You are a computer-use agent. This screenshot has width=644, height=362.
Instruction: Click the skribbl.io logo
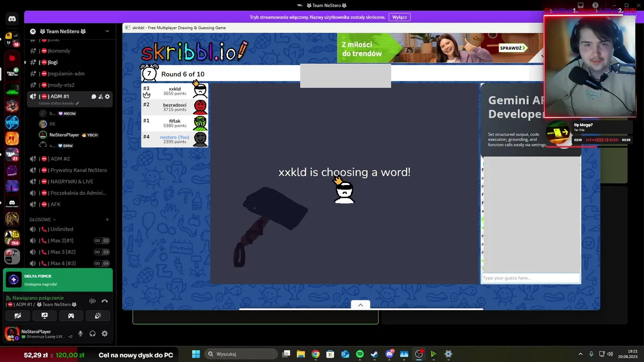[194, 51]
